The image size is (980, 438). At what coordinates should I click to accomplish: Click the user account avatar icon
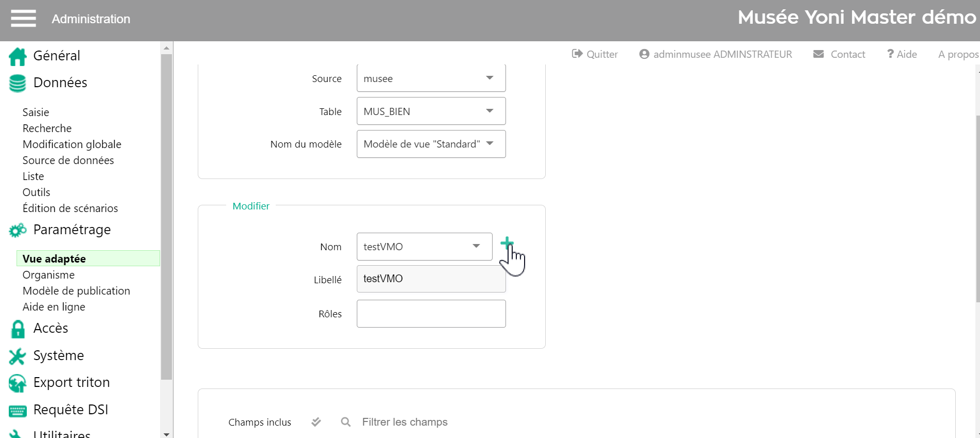coord(644,54)
